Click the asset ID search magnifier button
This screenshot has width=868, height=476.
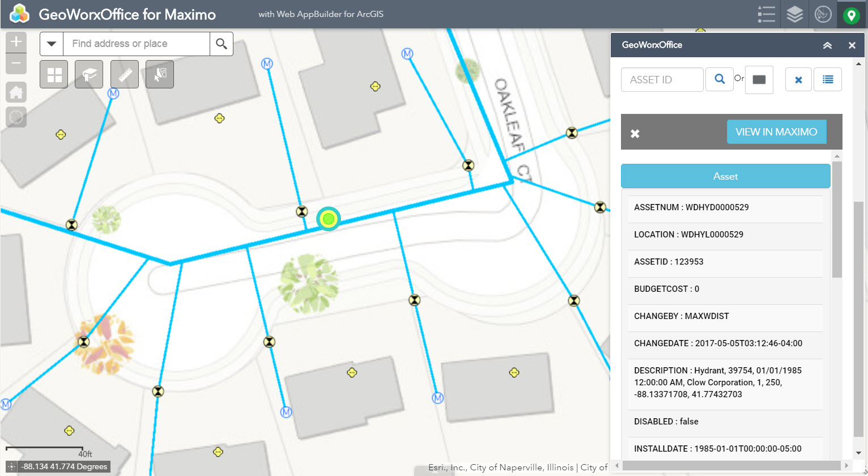coord(720,79)
